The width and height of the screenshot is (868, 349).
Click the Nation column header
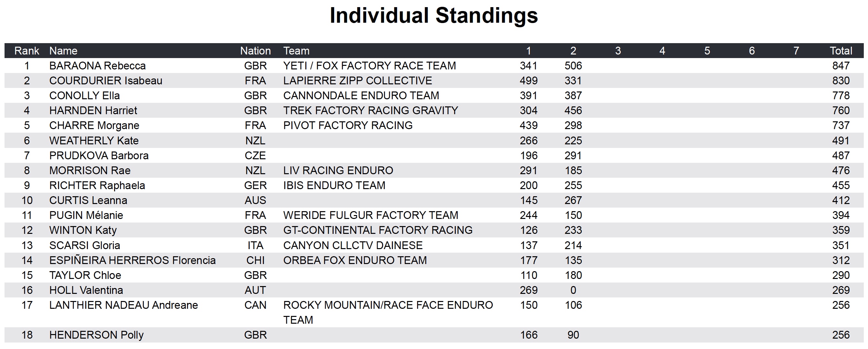[255, 51]
